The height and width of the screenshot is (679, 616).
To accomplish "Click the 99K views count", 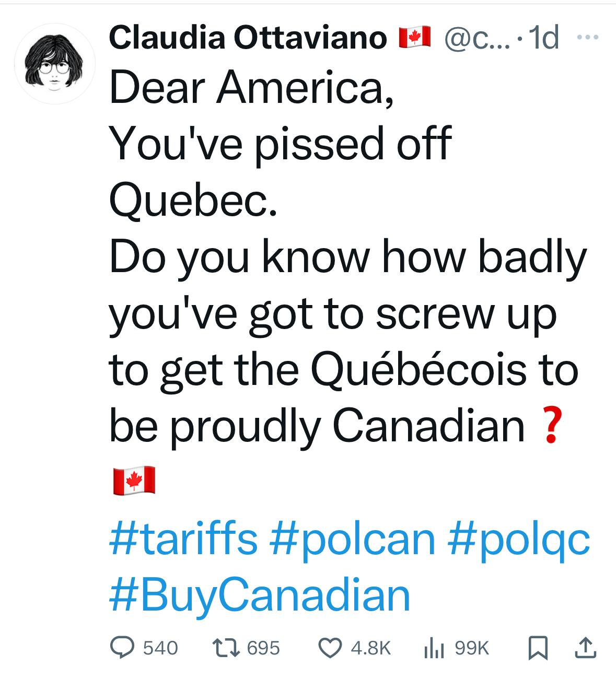I will tap(472, 648).
